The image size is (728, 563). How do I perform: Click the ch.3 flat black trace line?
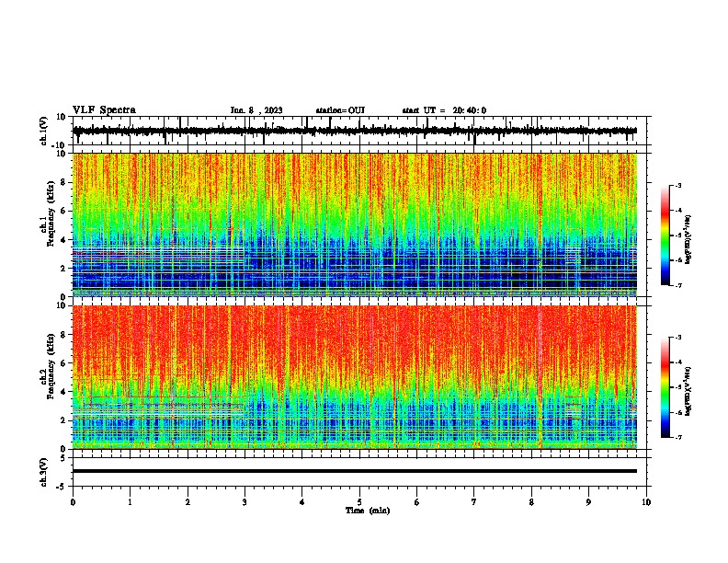(355, 471)
